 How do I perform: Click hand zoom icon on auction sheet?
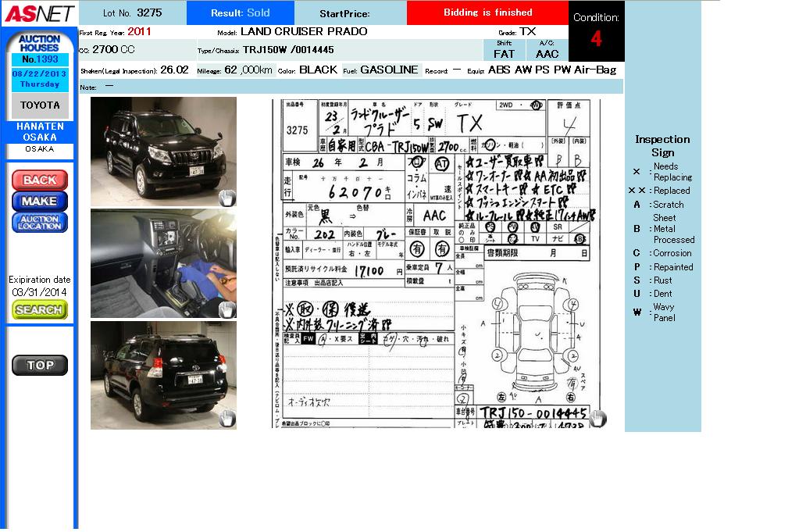click(597, 419)
